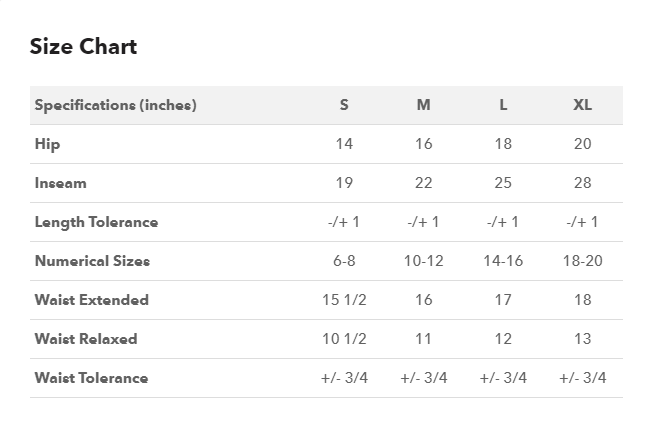The image size is (648, 425).
Task: Click the Waist Relaxed row label
Action: 86,339
